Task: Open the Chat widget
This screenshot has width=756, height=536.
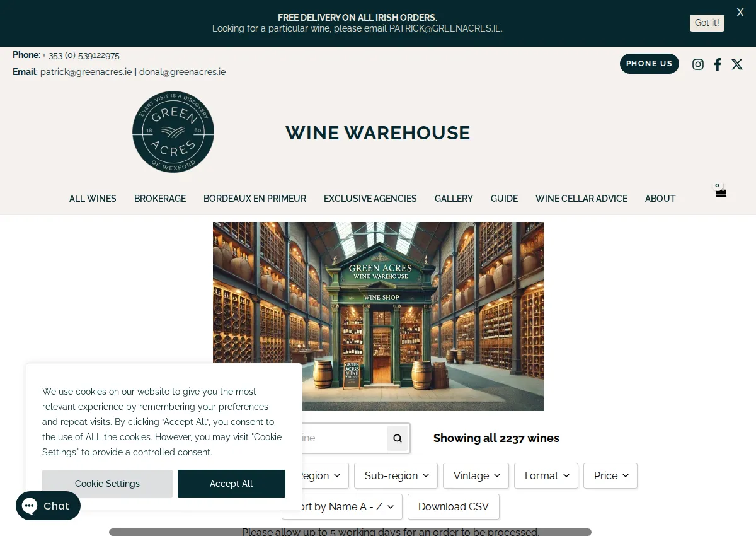Action: [x=48, y=506]
